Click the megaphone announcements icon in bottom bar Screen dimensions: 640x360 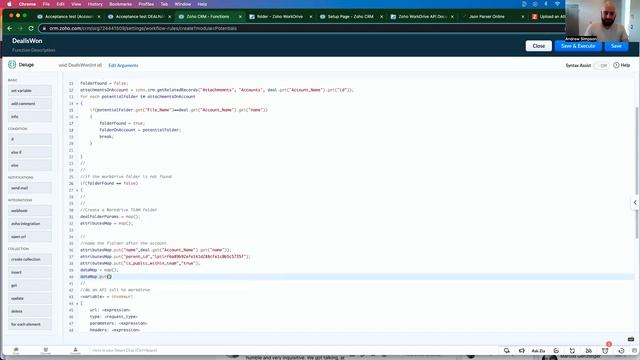pyautogui.click(x=522, y=351)
